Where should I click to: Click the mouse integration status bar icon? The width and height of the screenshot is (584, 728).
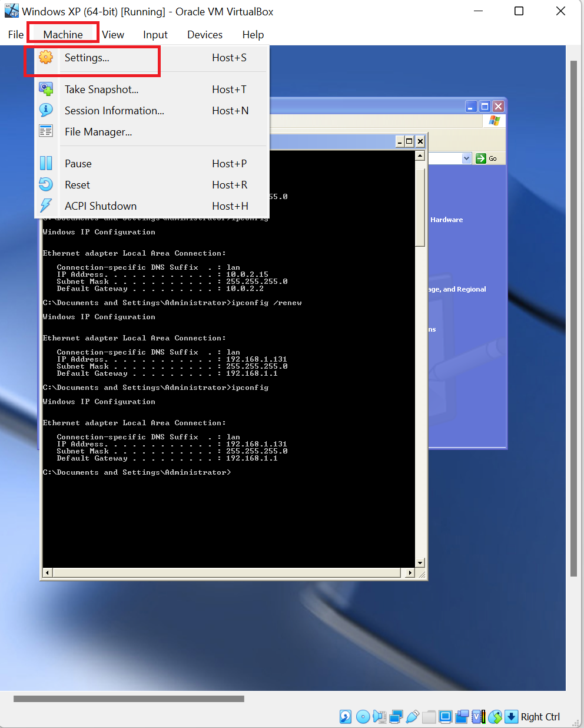(x=495, y=717)
